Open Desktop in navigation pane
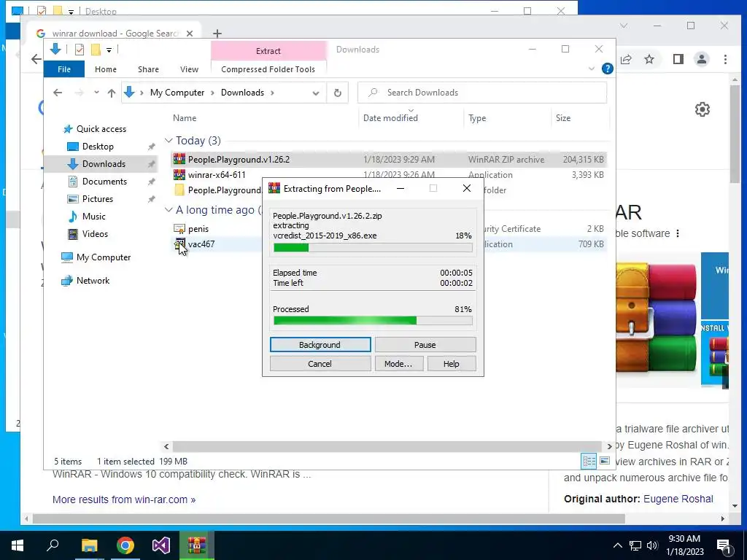Screen dimensions: 747x560 click(98, 147)
